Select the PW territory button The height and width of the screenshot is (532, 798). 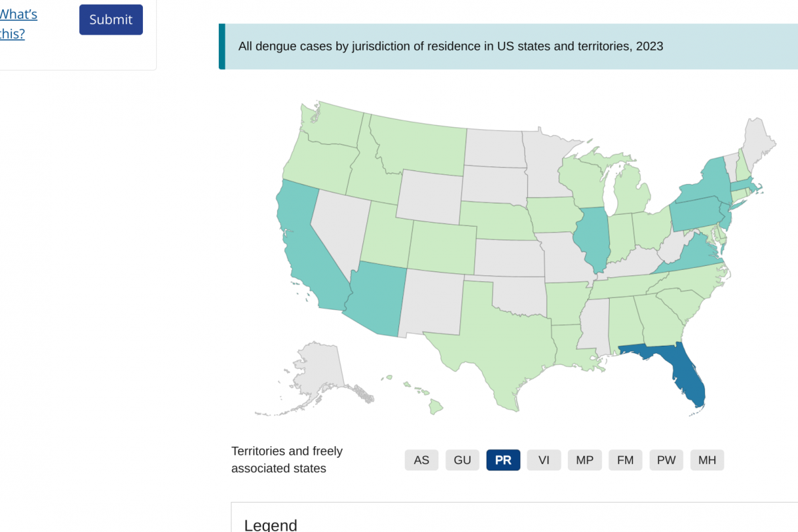pos(666,460)
